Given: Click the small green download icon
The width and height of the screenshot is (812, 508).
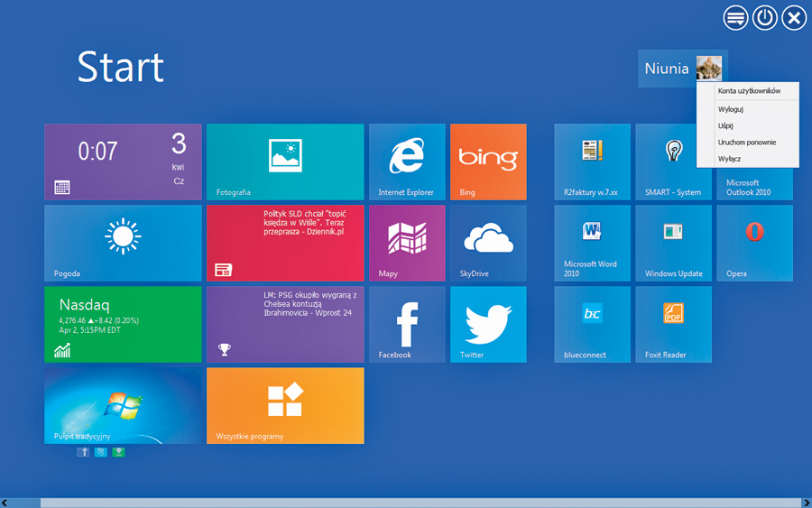Looking at the screenshot, I should [x=118, y=452].
